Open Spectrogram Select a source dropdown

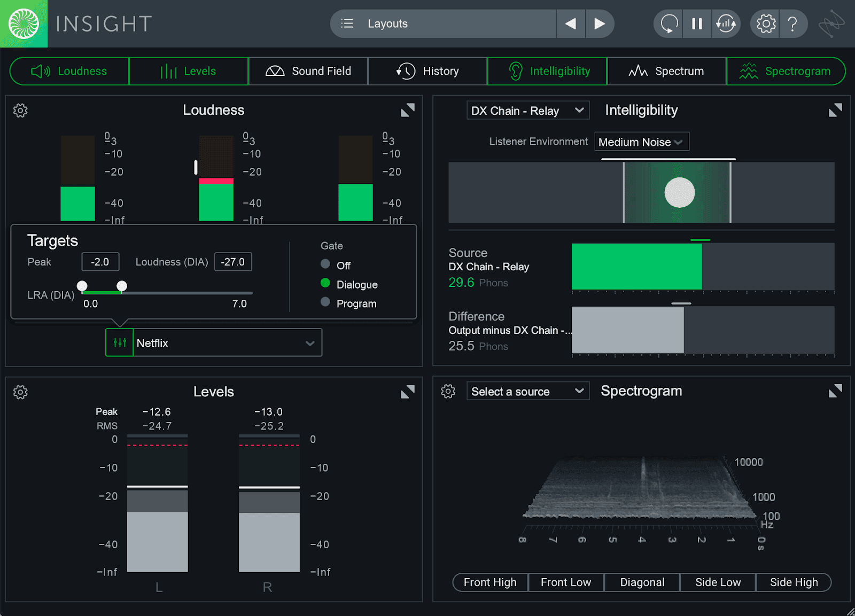click(528, 391)
